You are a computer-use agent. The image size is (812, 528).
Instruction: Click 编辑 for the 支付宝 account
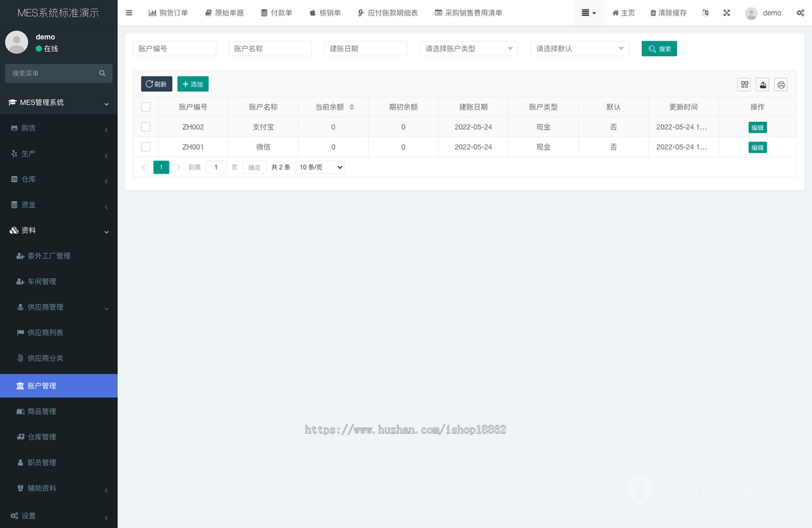[757, 127]
